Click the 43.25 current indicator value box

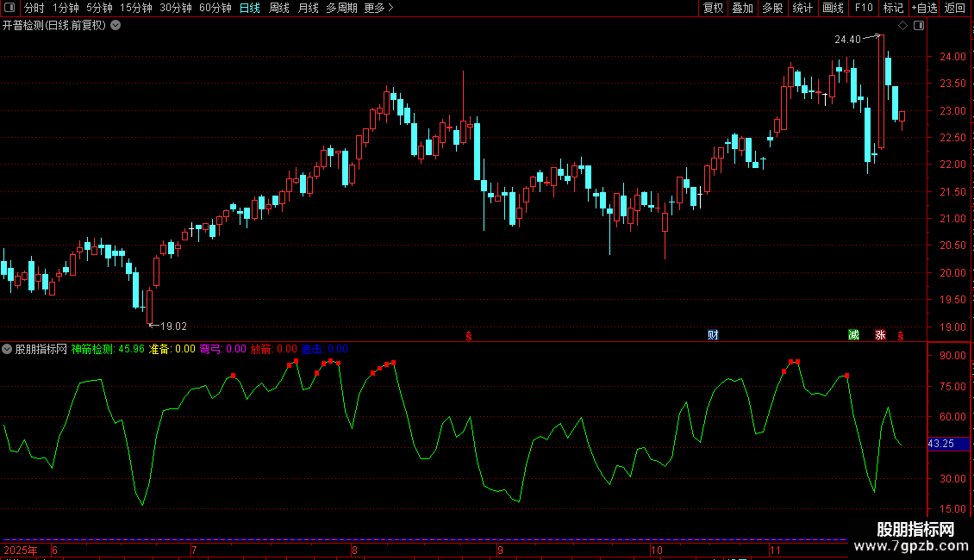[948, 444]
